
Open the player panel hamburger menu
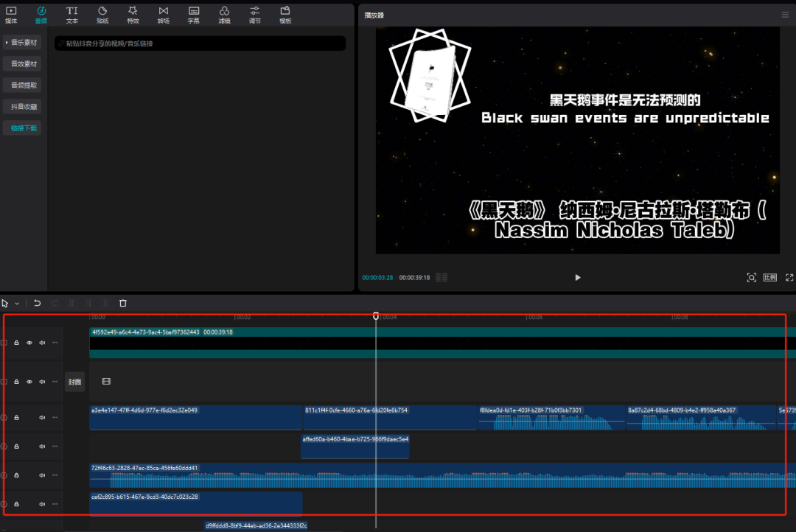pos(785,15)
